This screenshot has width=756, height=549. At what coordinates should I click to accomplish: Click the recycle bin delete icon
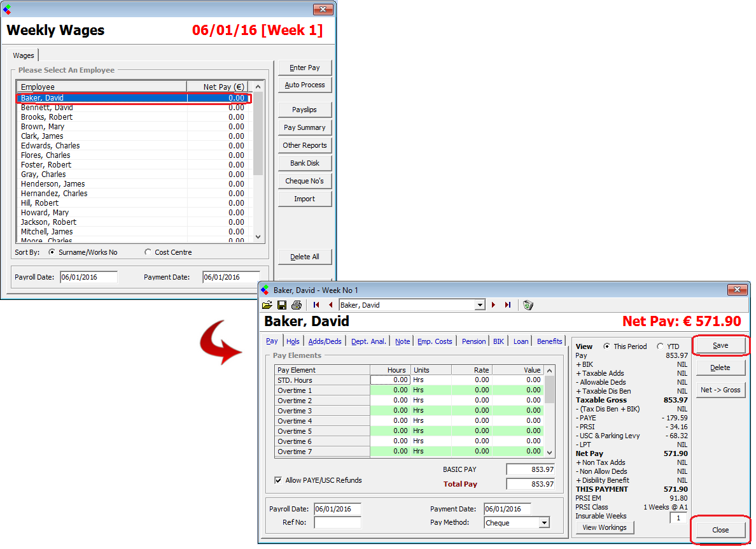[x=528, y=305]
